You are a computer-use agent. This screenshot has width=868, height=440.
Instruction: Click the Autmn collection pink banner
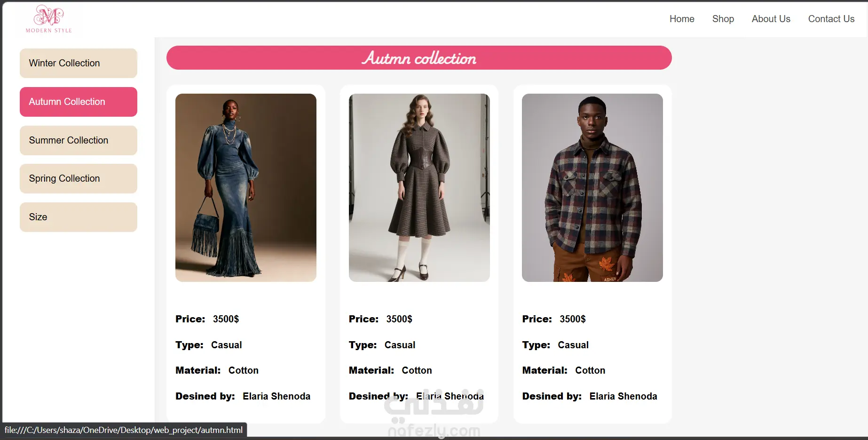(419, 58)
